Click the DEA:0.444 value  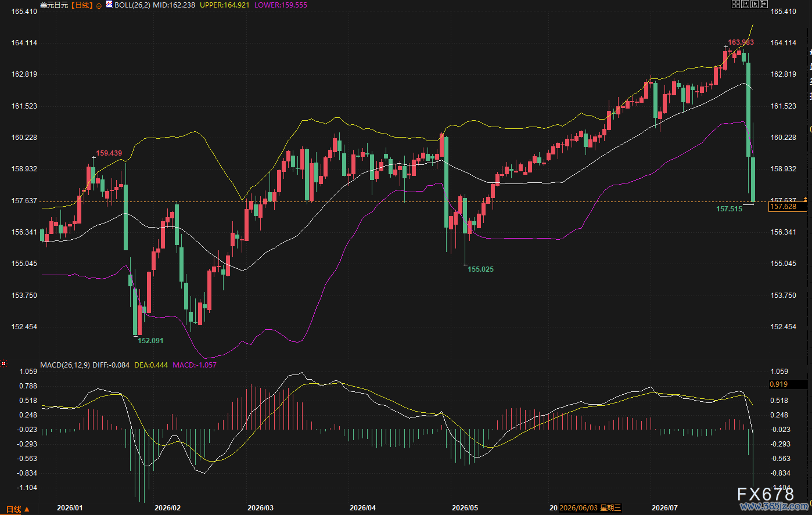pos(151,365)
